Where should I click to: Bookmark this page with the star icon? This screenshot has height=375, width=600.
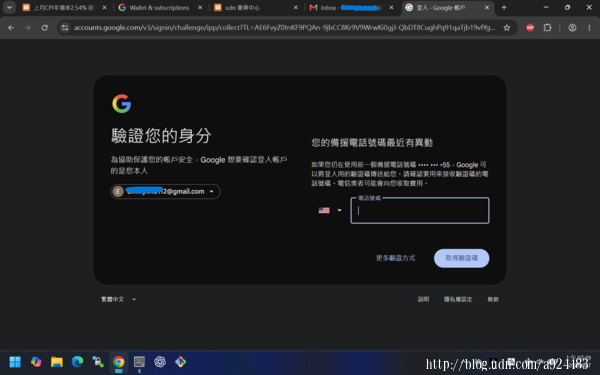point(507,28)
